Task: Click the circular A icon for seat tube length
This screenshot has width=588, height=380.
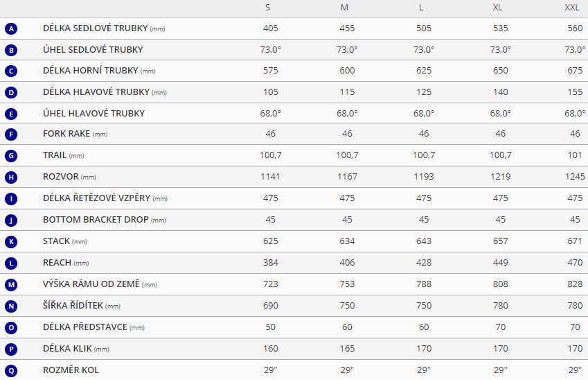Action: [11, 28]
